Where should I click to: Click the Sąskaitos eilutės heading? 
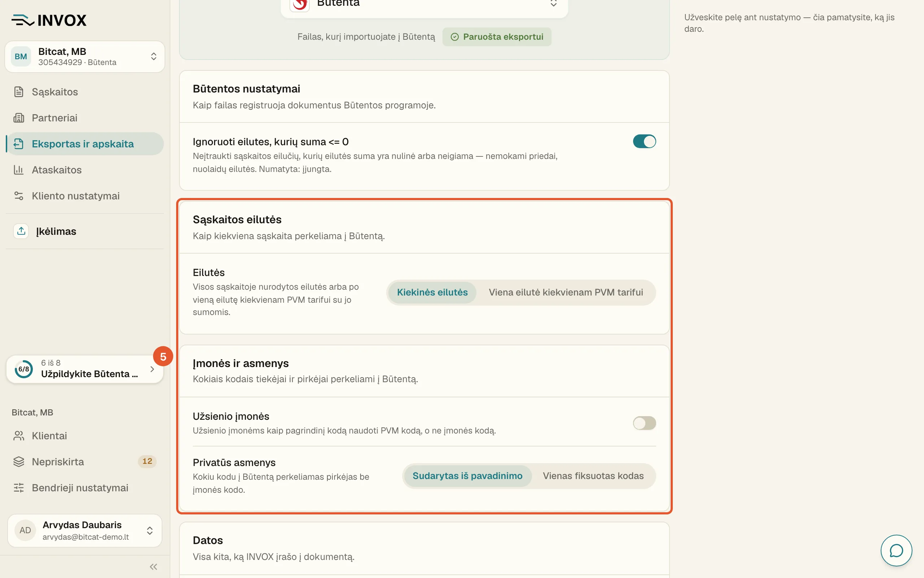(x=237, y=219)
